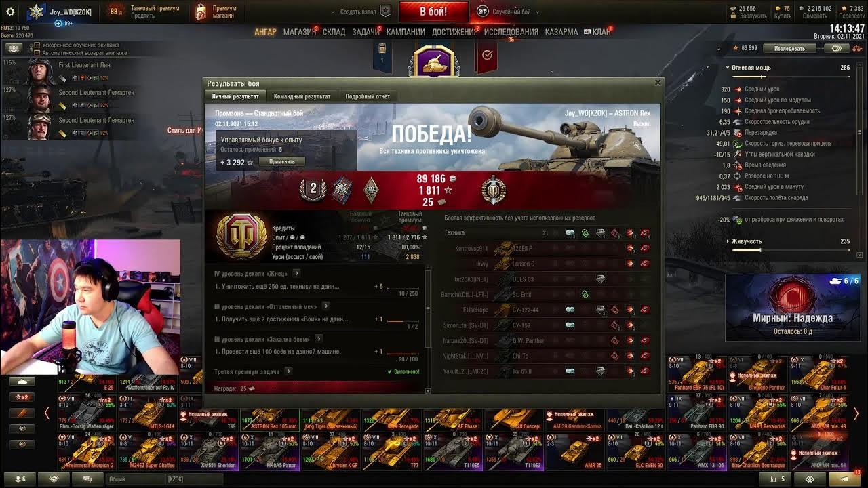
Task: Enable accelerated crew training checkbox
Action: pos(37,45)
